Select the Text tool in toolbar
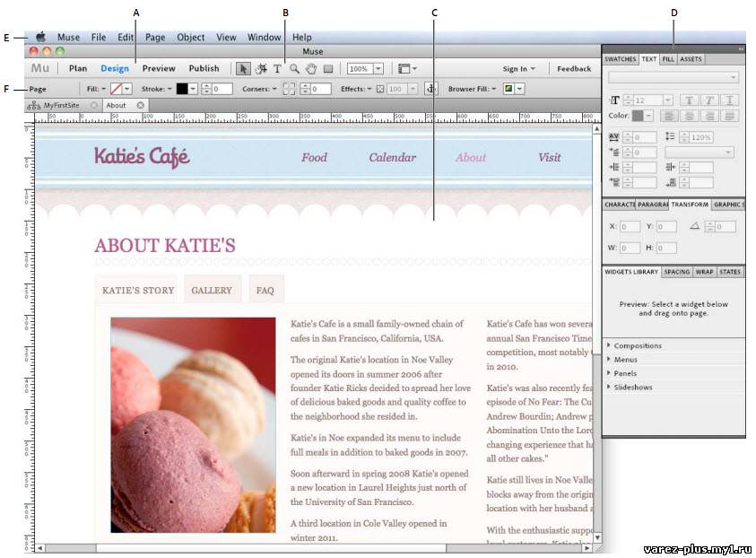 click(277, 68)
